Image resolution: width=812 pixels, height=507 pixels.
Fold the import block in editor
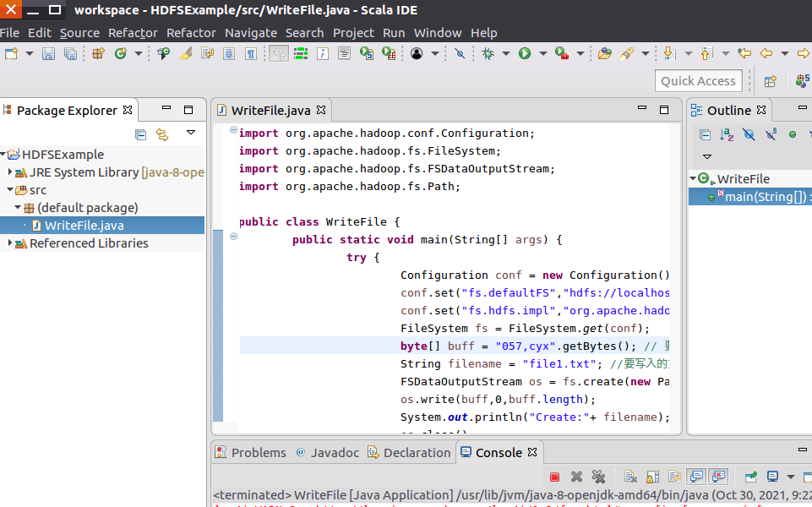pyautogui.click(x=233, y=130)
